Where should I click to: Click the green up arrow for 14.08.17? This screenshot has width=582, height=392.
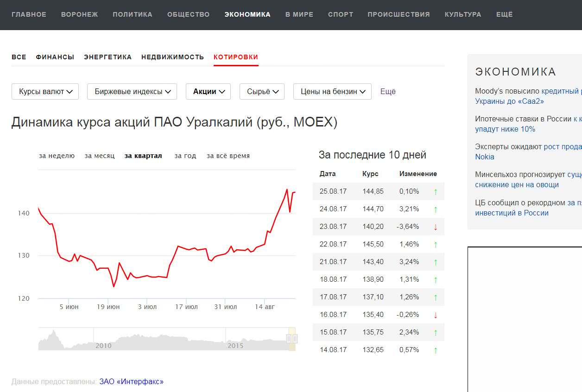435,350
